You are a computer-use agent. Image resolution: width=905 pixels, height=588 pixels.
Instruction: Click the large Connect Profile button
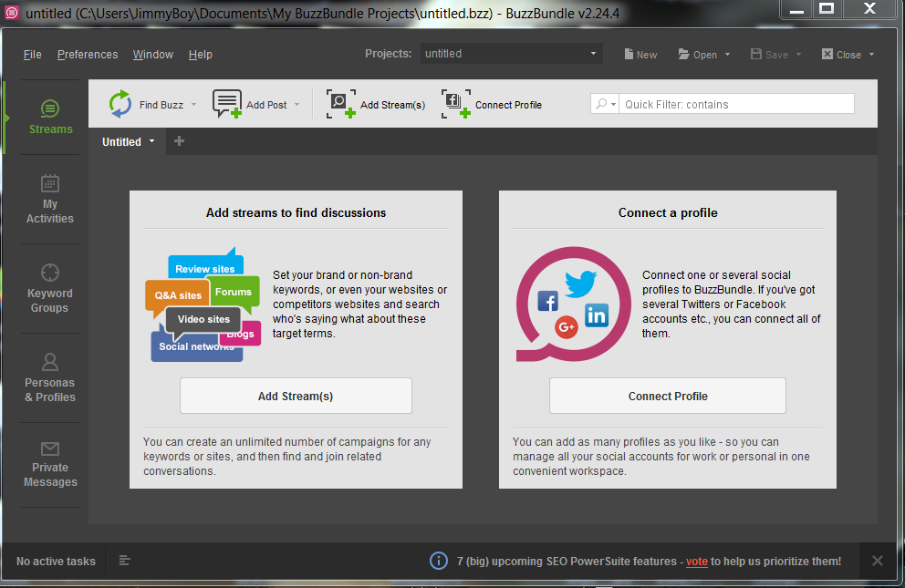click(667, 396)
